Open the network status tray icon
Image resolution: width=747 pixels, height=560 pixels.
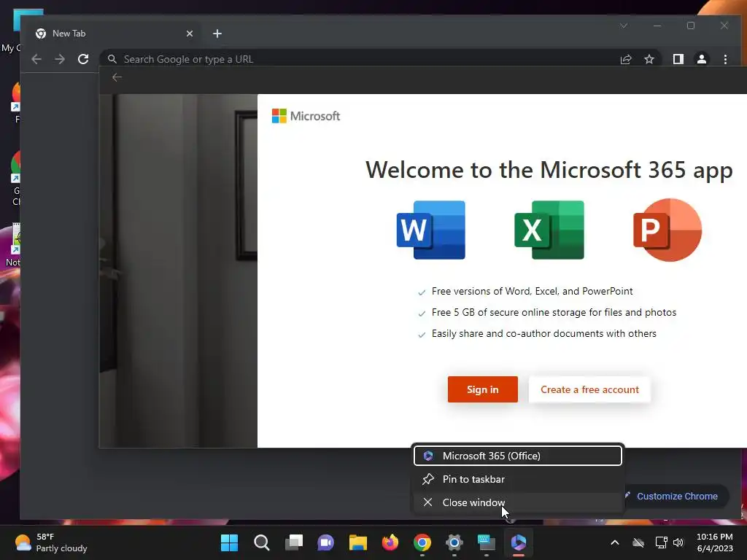[x=661, y=542]
